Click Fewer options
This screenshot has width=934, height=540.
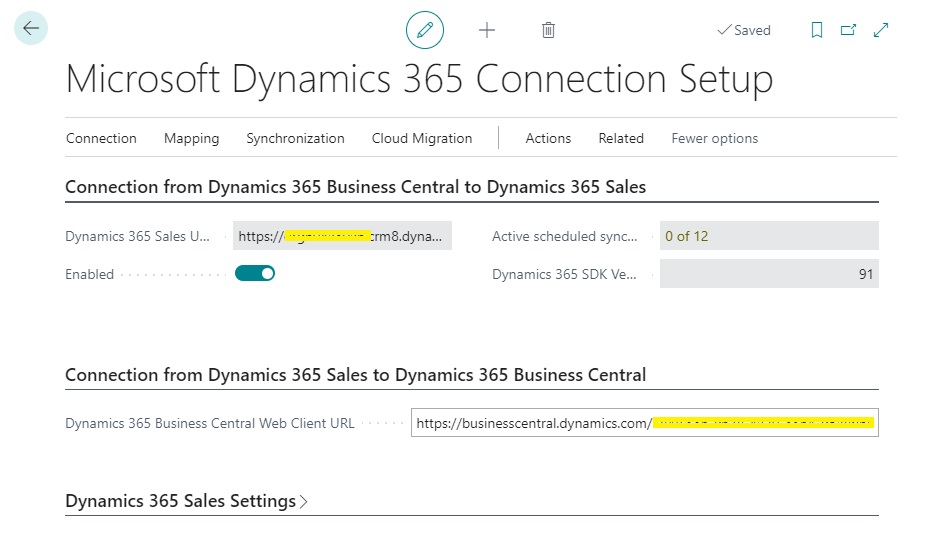click(x=714, y=138)
